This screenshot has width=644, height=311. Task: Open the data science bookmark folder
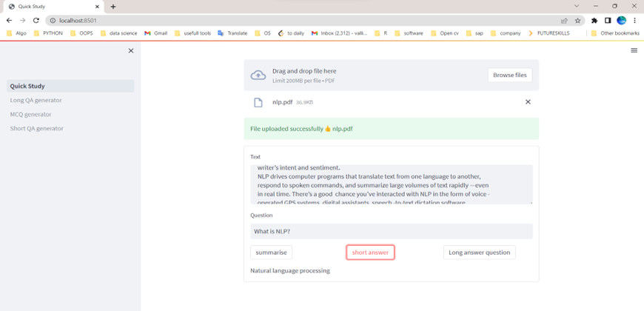tap(118, 33)
